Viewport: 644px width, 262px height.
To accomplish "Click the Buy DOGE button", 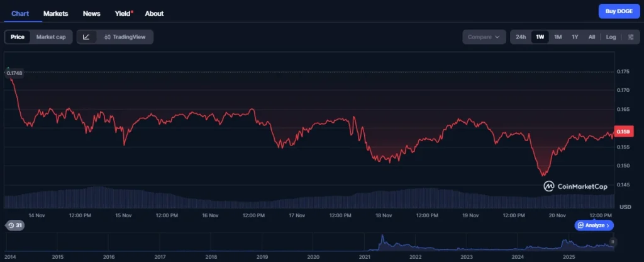I will 619,11.
